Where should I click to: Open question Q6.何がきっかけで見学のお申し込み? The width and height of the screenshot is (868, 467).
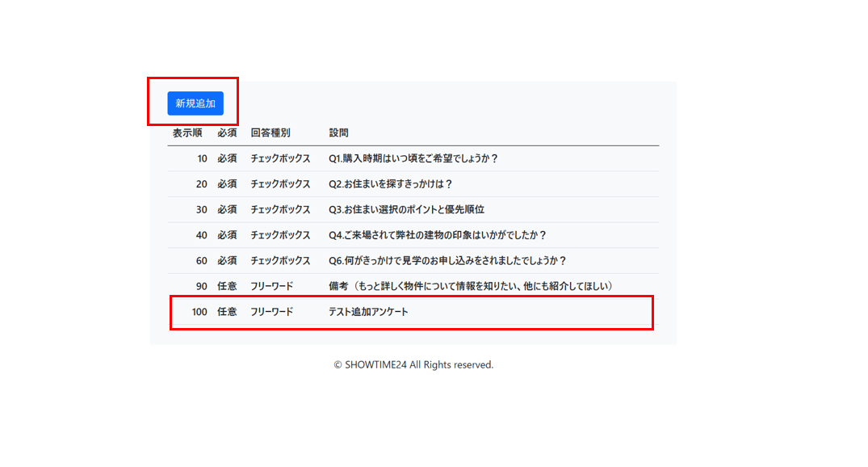click(448, 260)
